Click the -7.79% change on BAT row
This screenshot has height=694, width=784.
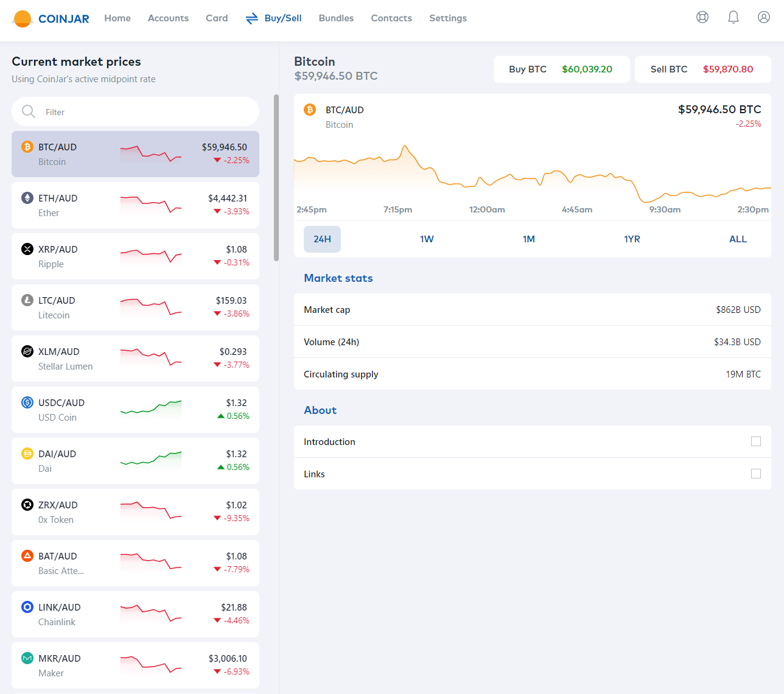click(237, 569)
